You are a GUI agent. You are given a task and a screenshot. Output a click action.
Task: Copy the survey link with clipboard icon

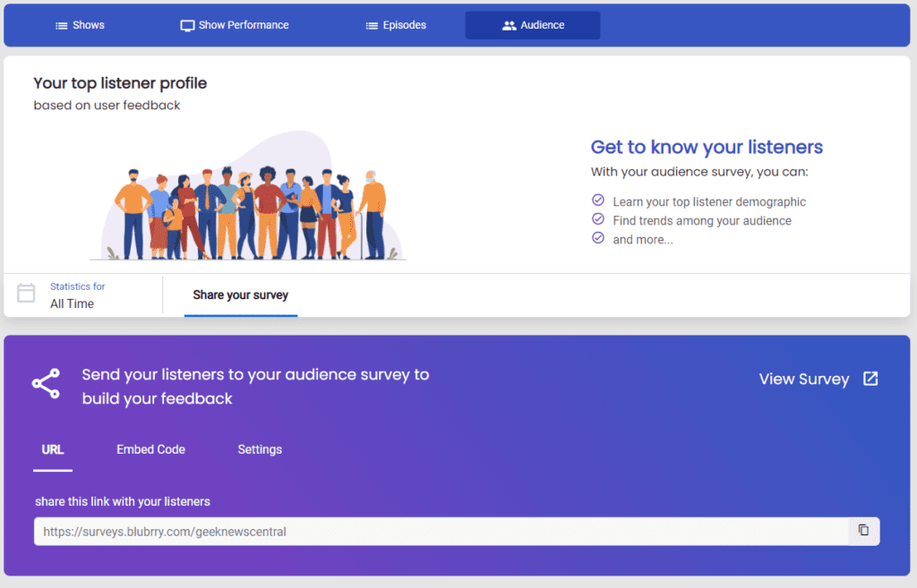864,531
